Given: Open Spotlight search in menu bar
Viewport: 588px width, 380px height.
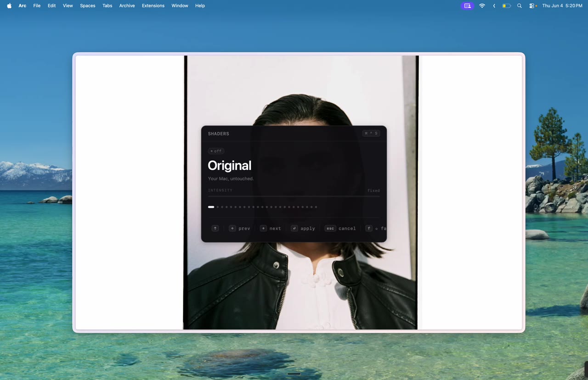Looking at the screenshot, I should tap(520, 6).
